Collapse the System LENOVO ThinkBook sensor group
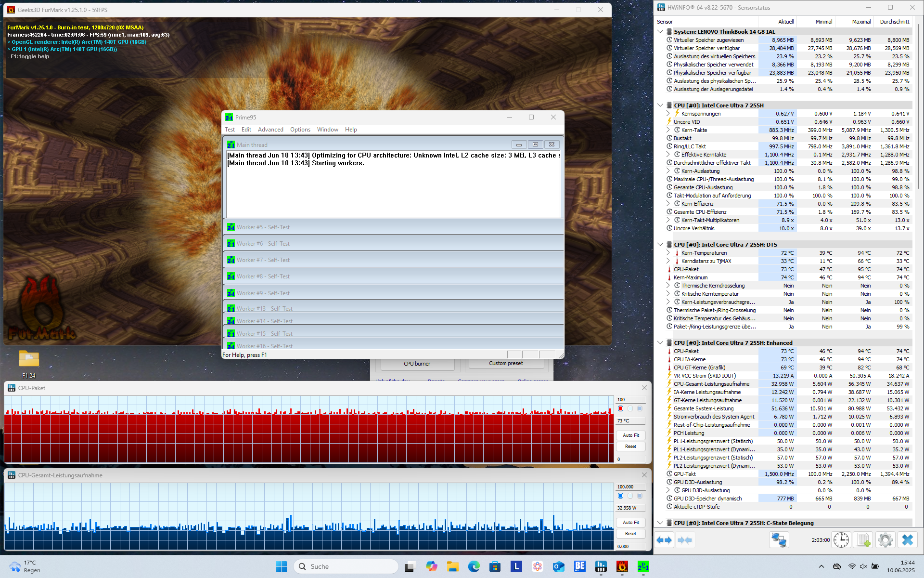The image size is (924, 578). click(660, 32)
